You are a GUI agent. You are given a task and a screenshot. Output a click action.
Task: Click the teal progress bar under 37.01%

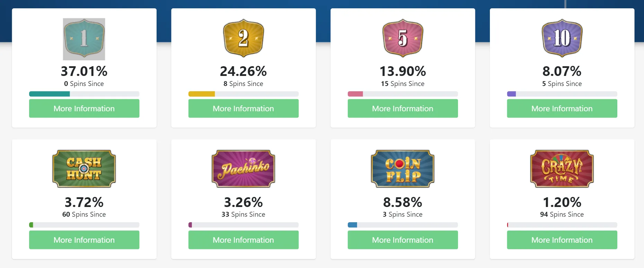tap(50, 94)
